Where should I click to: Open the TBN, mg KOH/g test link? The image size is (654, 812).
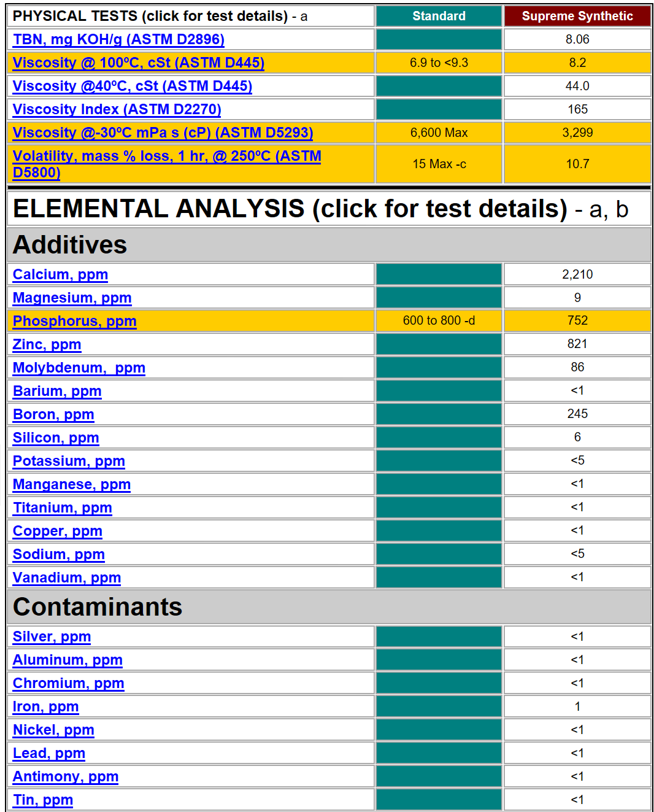(118, 39)
